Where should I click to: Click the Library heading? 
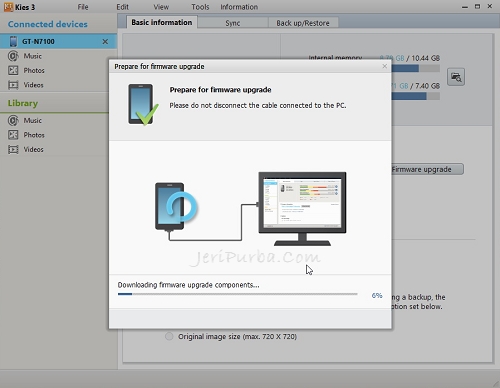tap(23, 103)
